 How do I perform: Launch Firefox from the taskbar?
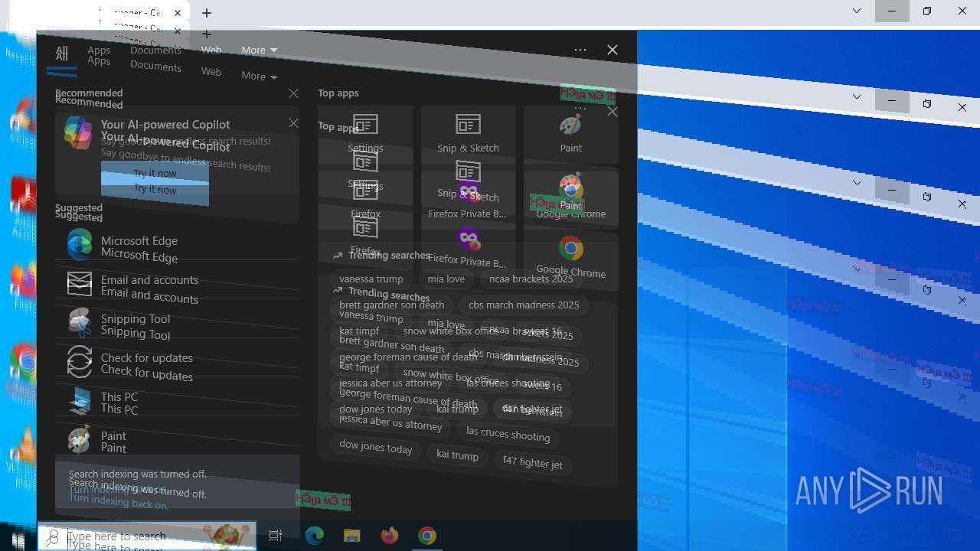coord(390,536)
